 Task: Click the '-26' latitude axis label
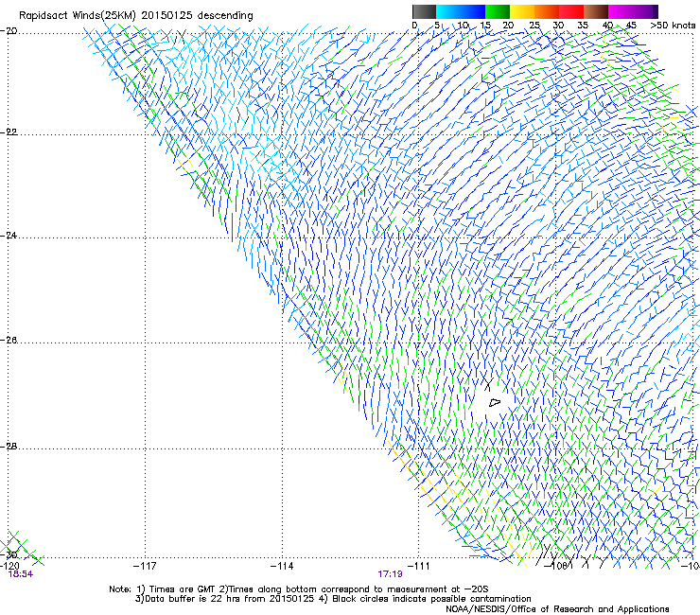(x=9, y=341)
